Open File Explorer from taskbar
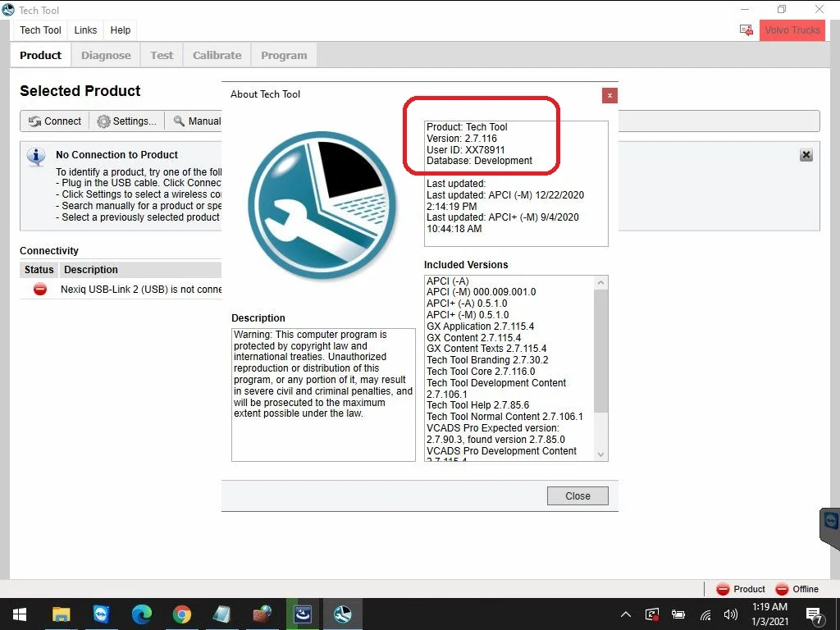The image size is (840, 630). pos(61,614)
